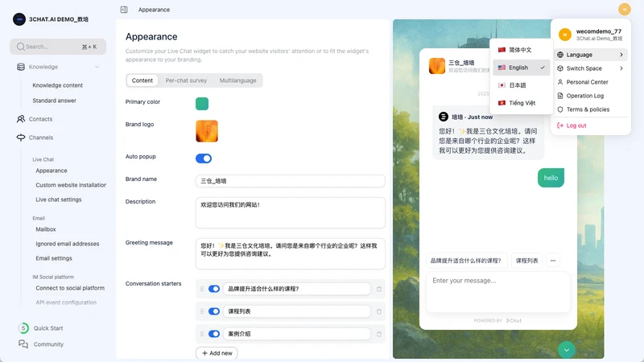Click the Community chat bubbles icon
644x362 pixels.
[23, 344]
